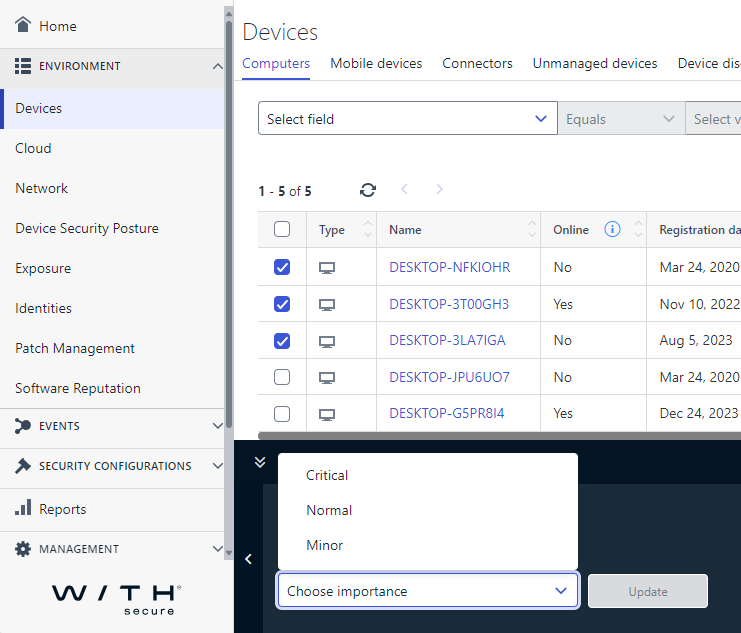
Task: Toggle the select-all header checkbox
Action: 282,229
